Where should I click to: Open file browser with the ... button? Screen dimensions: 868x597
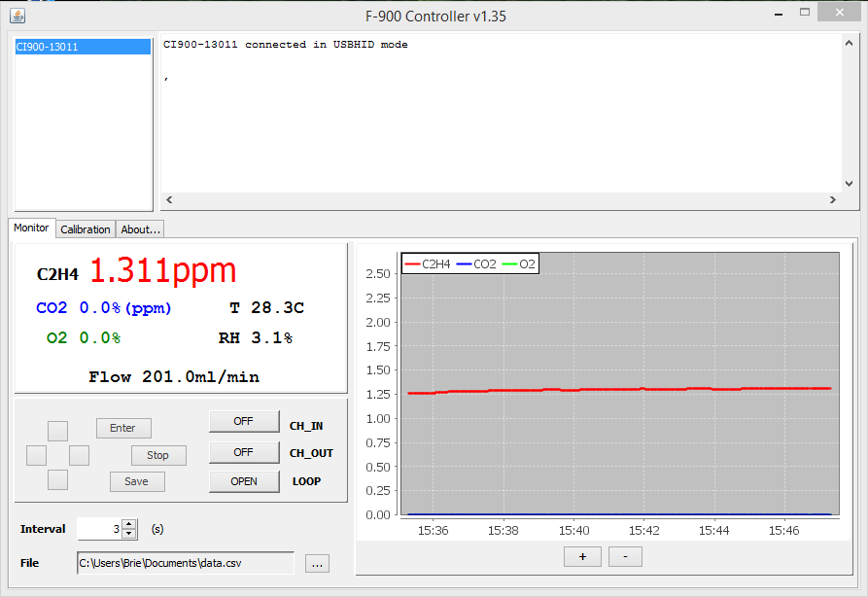[317, 564]
